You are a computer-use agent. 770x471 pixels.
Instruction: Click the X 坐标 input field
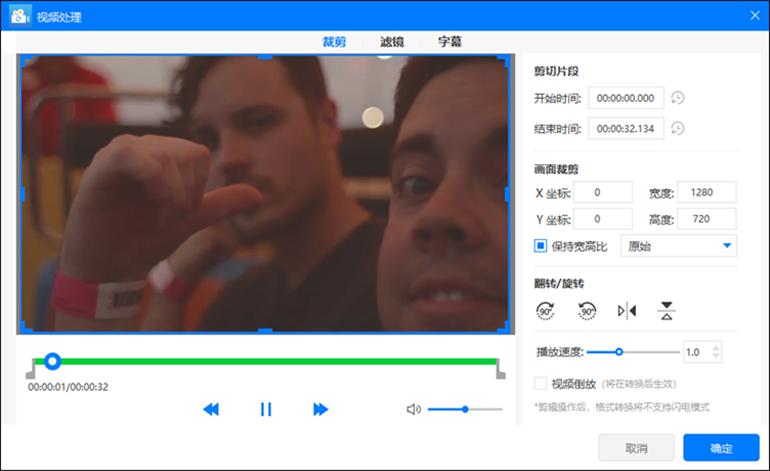click(603, 192)
